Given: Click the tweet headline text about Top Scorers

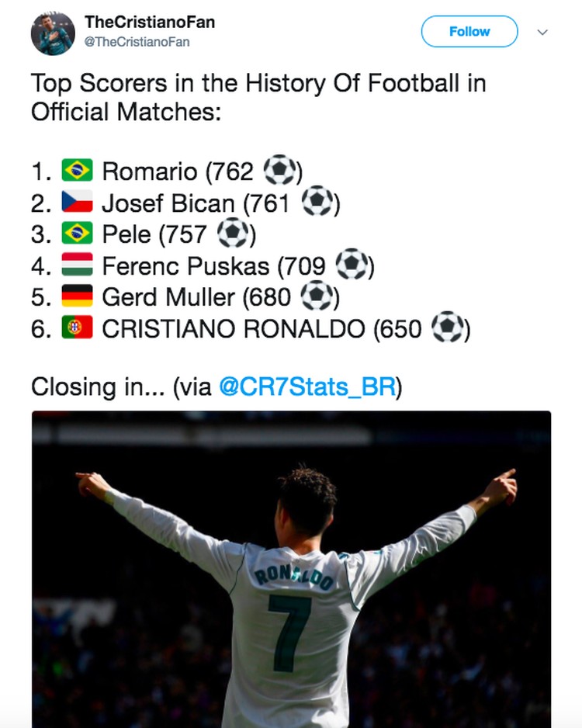Looking at the screenshot, I should point(258,98).
